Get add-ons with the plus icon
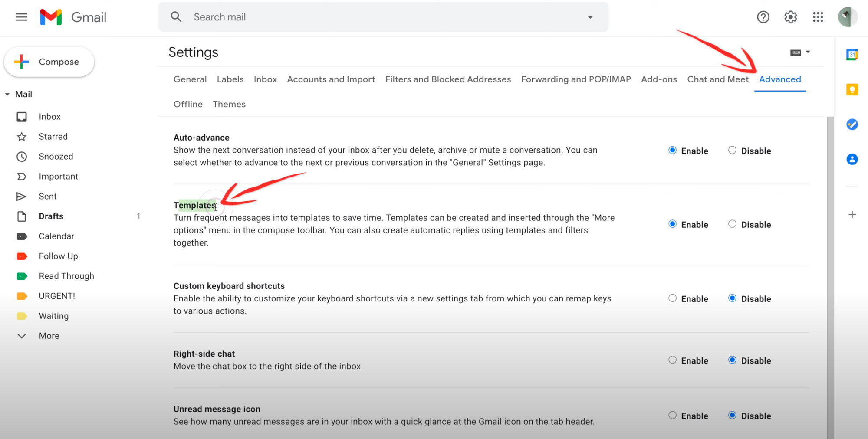Viewport: 868px width, 439px height. coord(852,215)
